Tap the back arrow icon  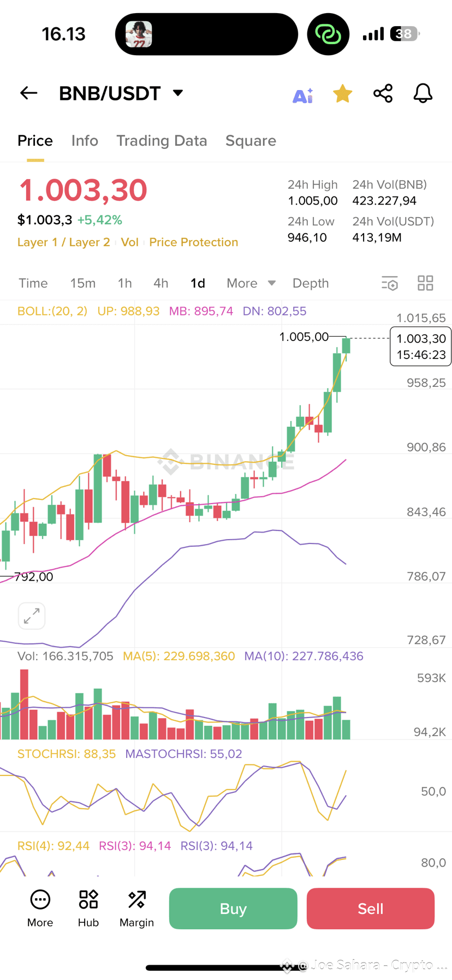pyautogui.click(x=28, y=93)
